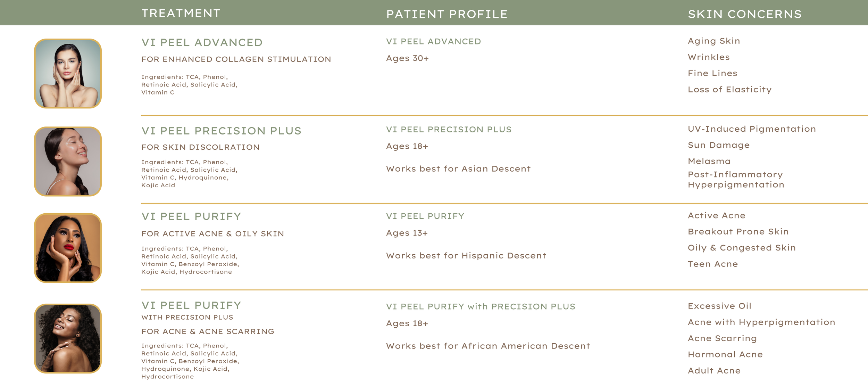This screenshot has width=868, height=386.
Task: Click the "For Acne & Acne Scarring" subtitle
Action: point(208,331)
